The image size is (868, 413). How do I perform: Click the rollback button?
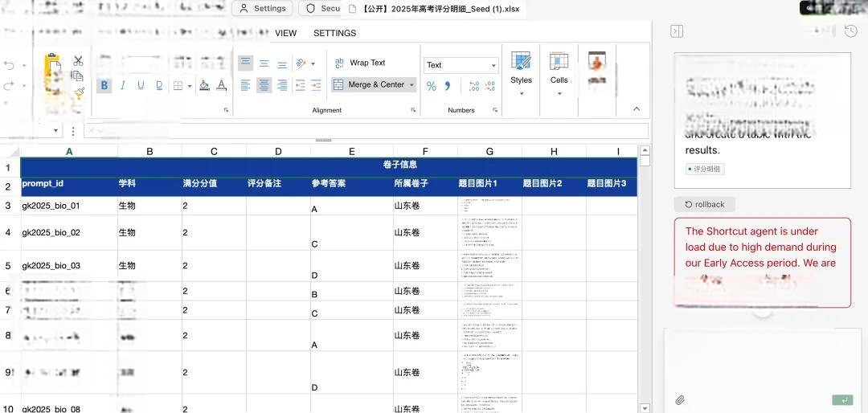[705, 204]
